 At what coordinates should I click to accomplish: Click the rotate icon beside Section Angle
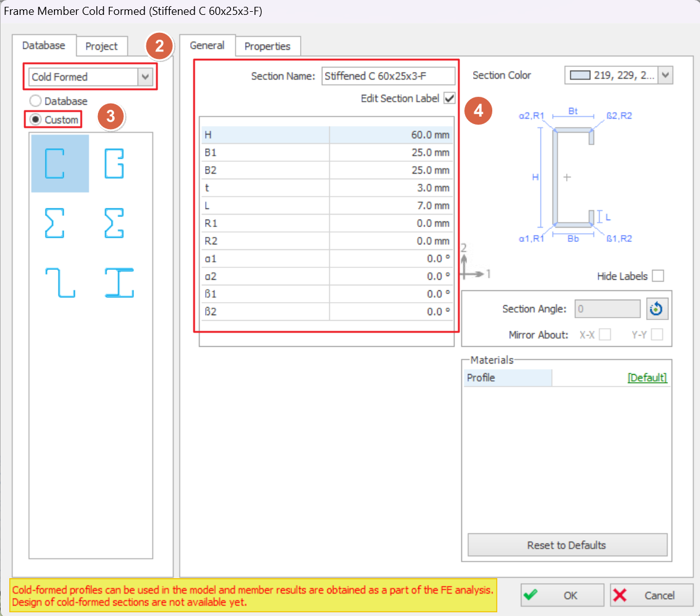(x=657, y=309)
